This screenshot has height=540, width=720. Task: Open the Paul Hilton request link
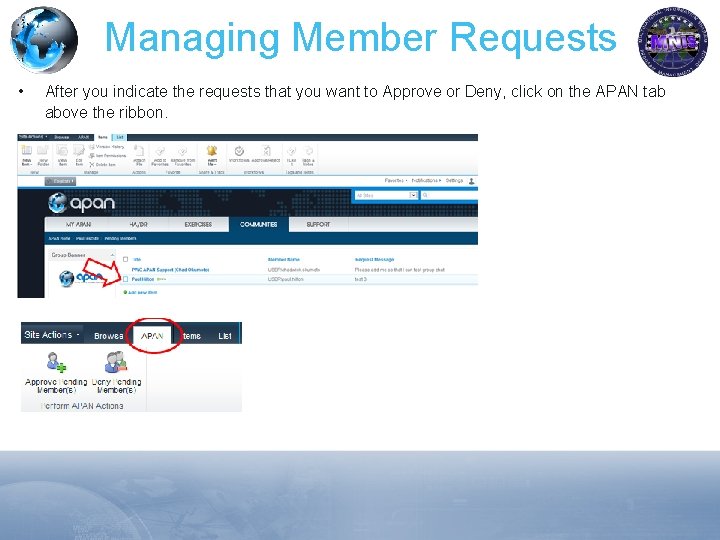click(143, 279)
